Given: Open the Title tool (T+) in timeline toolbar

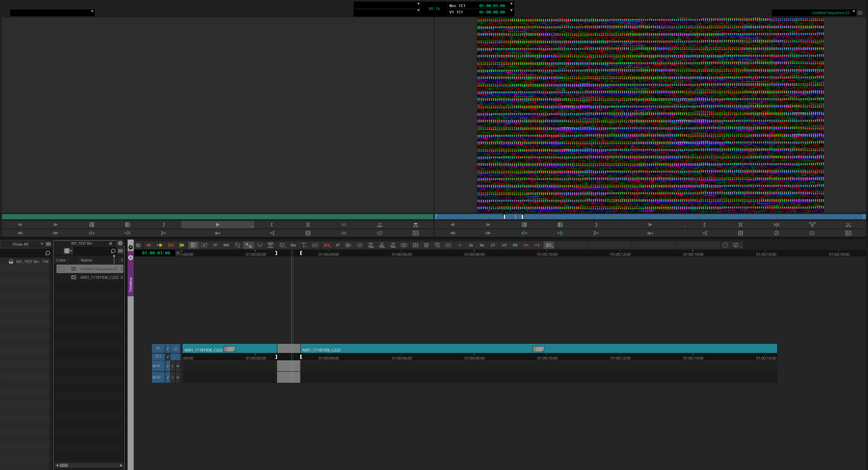Looking at the screenshot, I should (x=304, y=245).
